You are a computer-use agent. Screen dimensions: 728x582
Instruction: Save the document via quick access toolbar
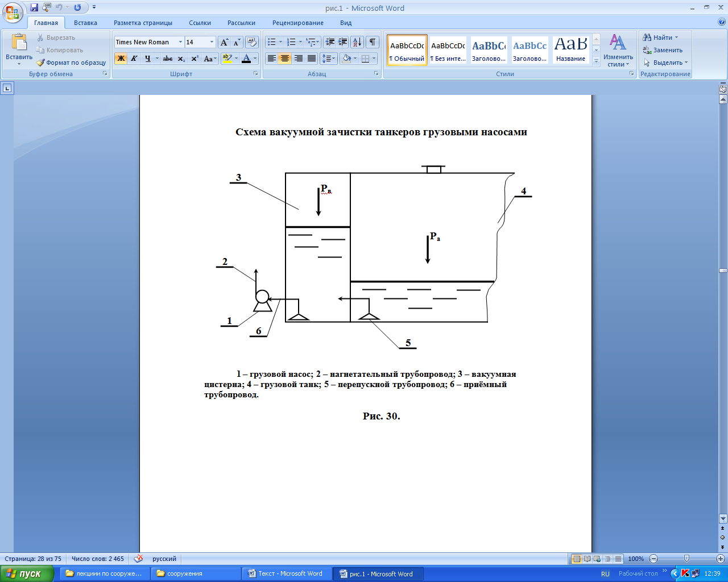(34, 7)
